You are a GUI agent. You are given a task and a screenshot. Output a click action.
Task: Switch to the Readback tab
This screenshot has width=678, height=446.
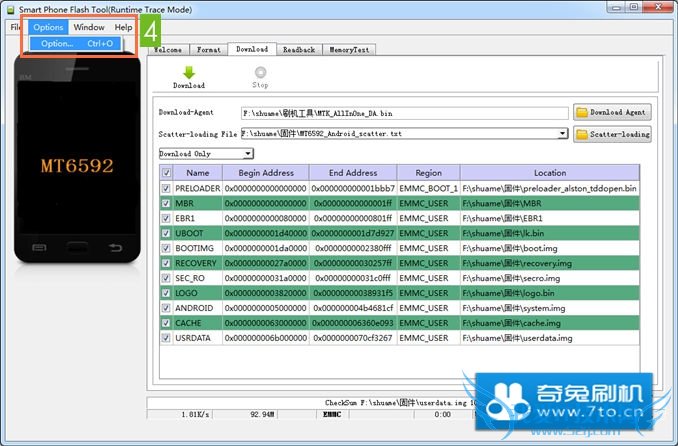pyautogui.click(x=298, y=49)
